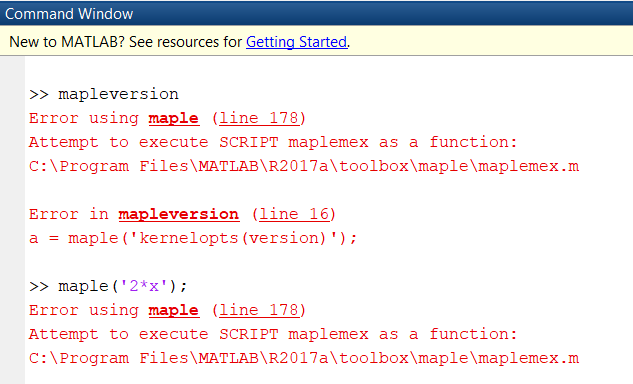This screenshot has width=633, height=384.
Task: Click the typed mapleversion command text
Action: click(118, 94)
